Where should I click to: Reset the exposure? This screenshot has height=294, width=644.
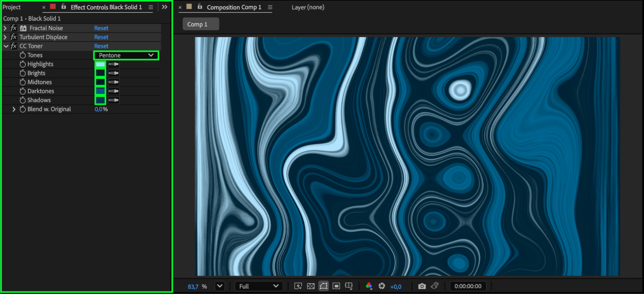pyautogui.click(x=382, y=286)
